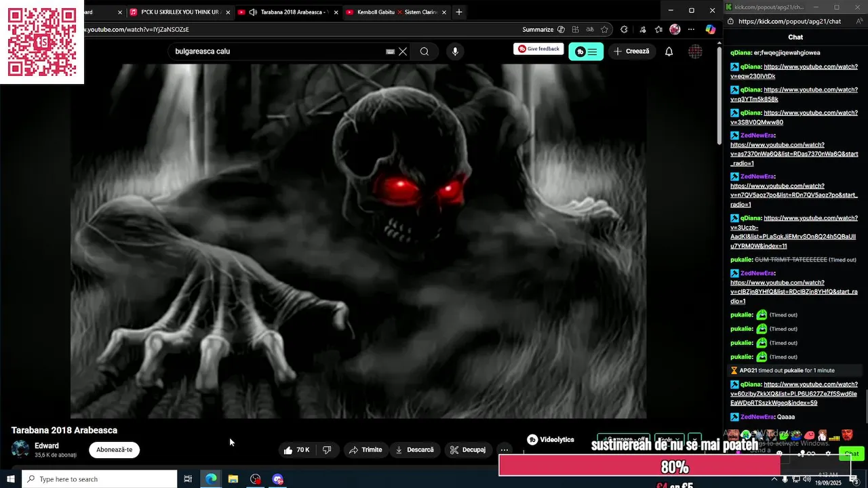Click the Windows Start button
Viewport: 868px width, 488px height.
click(11, 479)
